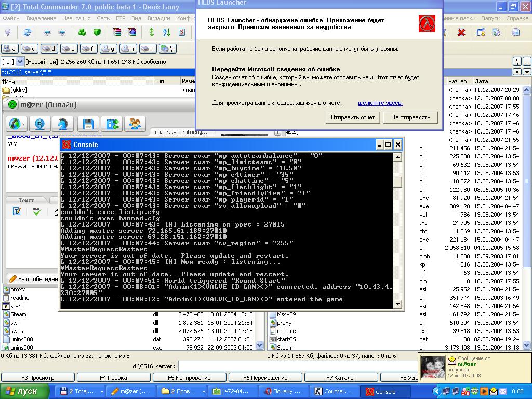This screenshot has width=532, height=399.
Task: Open the Справка menu
Action: 517,18
